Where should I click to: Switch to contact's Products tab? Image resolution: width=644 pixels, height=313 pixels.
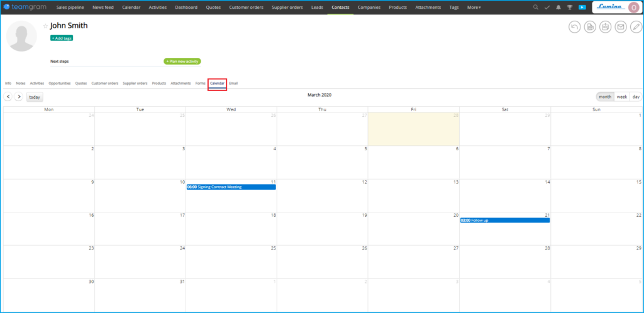pos(159,83)
